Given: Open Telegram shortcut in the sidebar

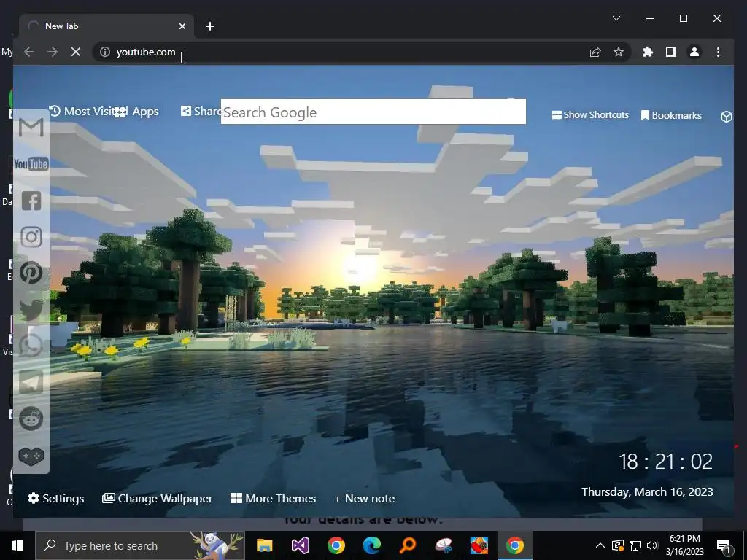Looking at the screenshot, I should click(31, 382).
